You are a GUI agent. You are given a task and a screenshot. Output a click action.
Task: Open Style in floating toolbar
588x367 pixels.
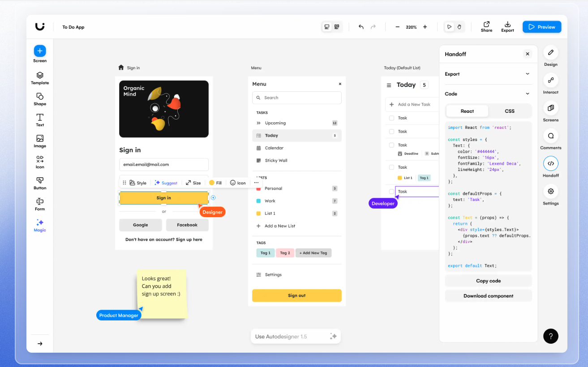(138, 183)
